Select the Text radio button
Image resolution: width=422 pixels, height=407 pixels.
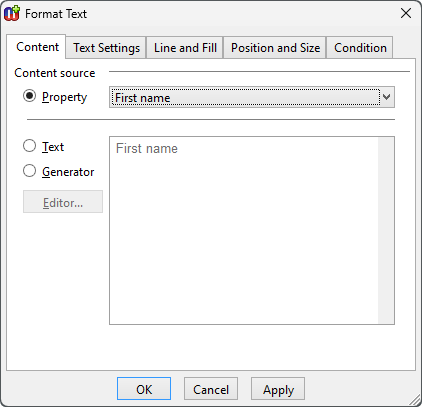[30, 146]
